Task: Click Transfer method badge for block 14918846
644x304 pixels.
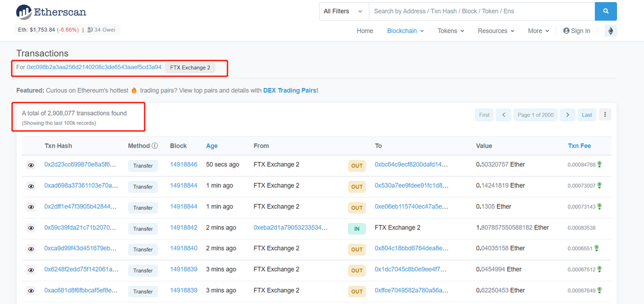Action: pyautogui.click(x=143, y=166)
